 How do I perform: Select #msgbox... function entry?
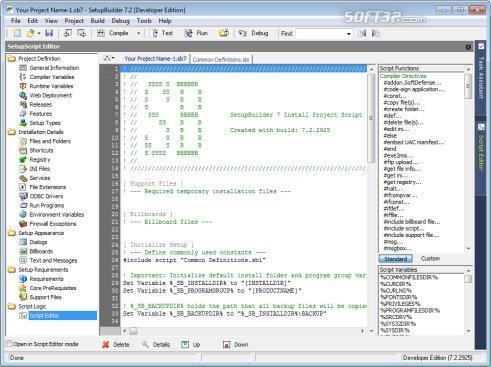tap(397, 248)
